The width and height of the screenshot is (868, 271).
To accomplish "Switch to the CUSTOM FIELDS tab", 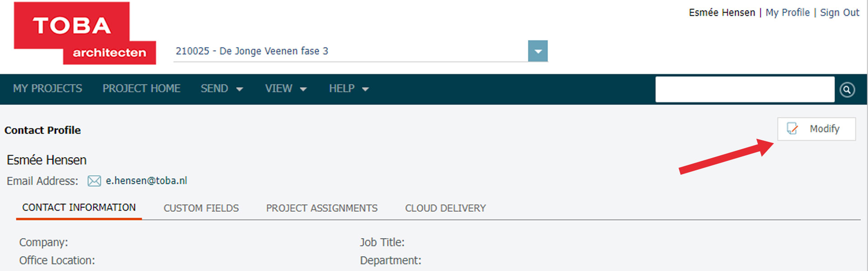I will 201,208.
